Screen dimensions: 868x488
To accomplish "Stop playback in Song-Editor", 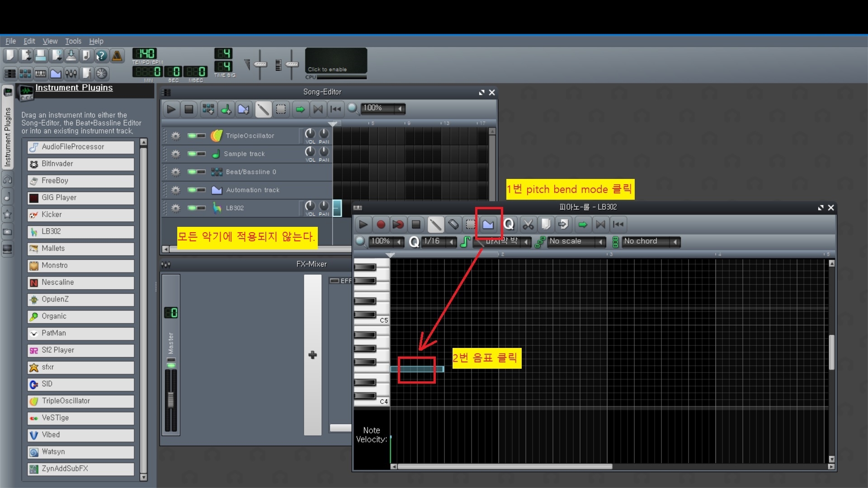I will (x=189, y=109).
